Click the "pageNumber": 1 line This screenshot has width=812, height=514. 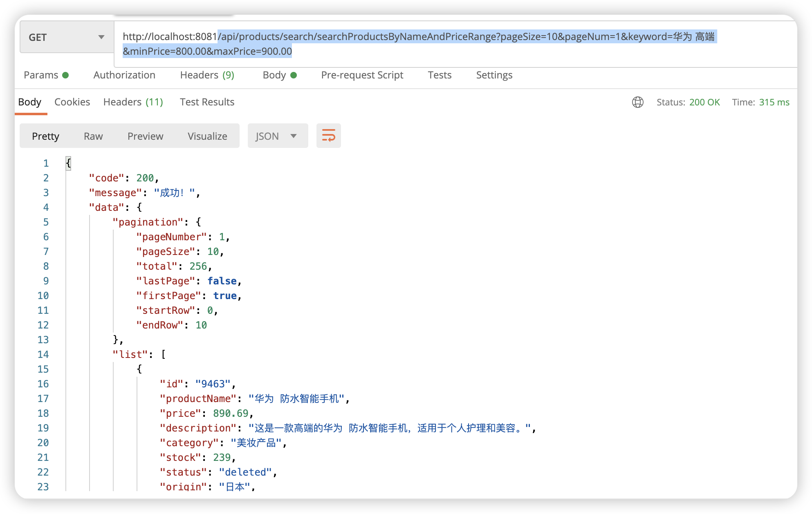pyautogui.click(x=183, y=237)
